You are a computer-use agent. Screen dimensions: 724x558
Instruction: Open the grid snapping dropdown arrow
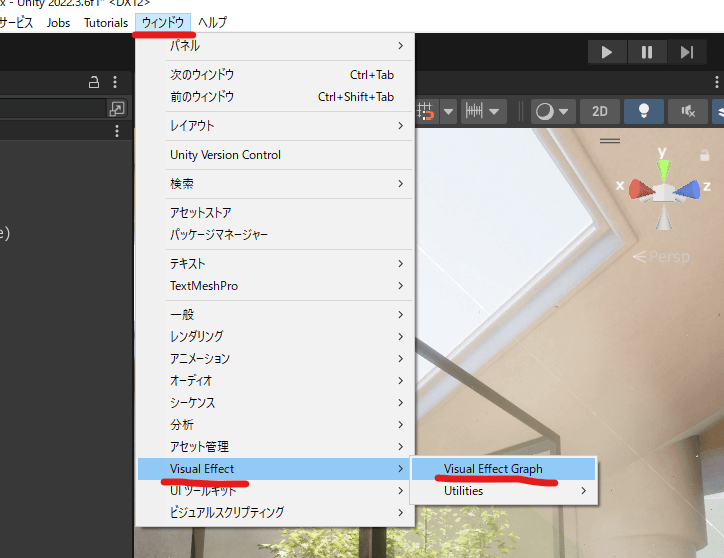click(448, 111)
